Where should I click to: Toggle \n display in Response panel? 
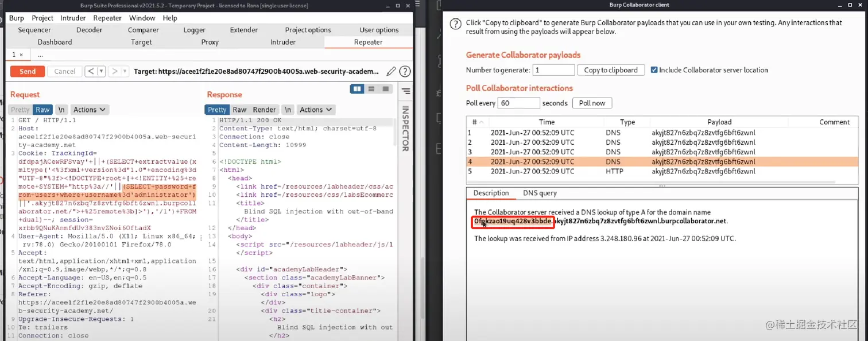pyautogui.click(x=288, y=110)
